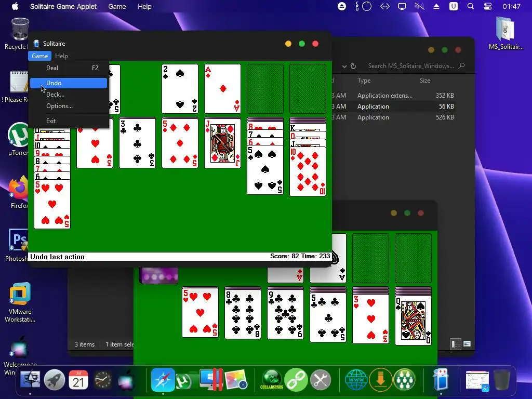Select Undo in the Game menu
532x399 pixels.
click(69, 83)
